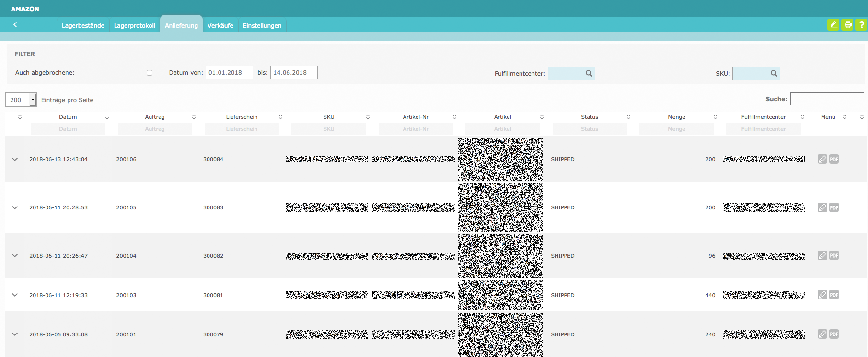The width and height of the screenshot is (868, 357).
Task: Open PDF for order 200106
Action: coord(834,159)
